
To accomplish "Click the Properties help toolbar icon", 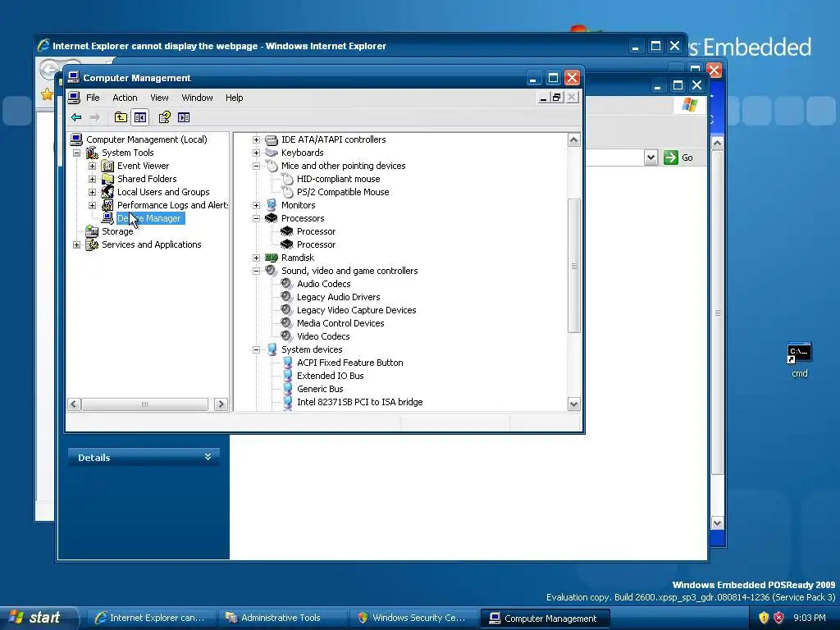I will [164, 117].
